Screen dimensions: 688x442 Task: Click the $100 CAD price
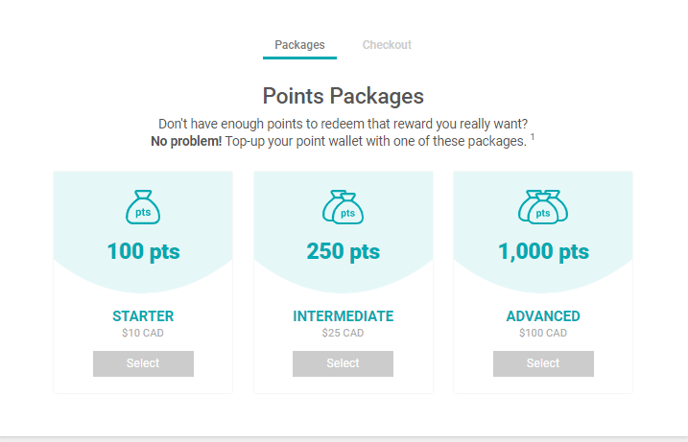(x=543, y=333)
